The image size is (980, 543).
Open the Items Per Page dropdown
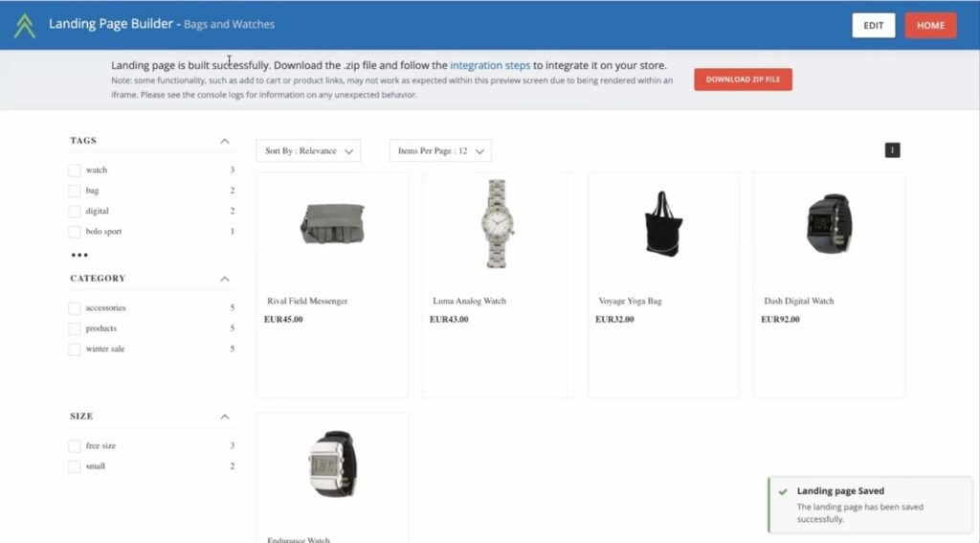click(440, 150)
